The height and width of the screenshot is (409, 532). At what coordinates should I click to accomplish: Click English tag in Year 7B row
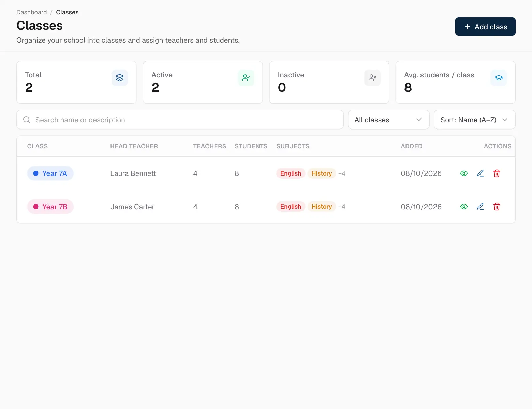(x=291, y=207)
